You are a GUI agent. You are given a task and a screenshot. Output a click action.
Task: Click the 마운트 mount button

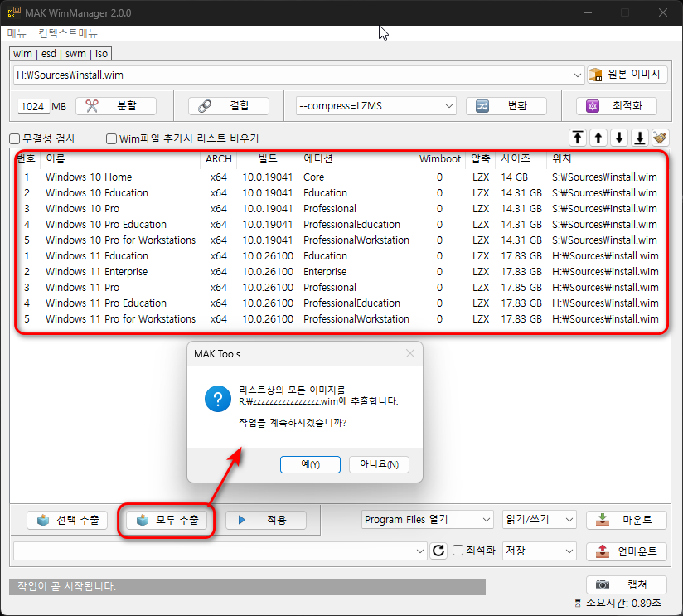click(627, 520)
